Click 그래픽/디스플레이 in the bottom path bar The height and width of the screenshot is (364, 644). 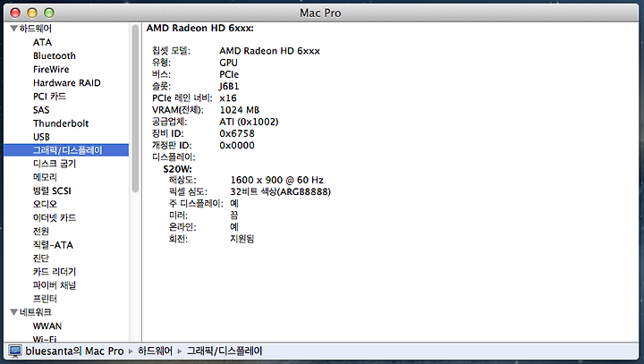225,351
